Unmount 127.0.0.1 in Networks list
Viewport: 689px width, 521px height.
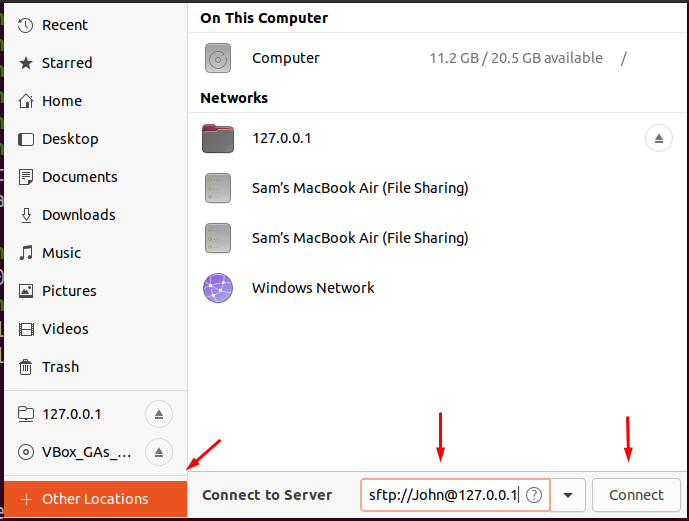pyautogui.click(x=659, y=138)
